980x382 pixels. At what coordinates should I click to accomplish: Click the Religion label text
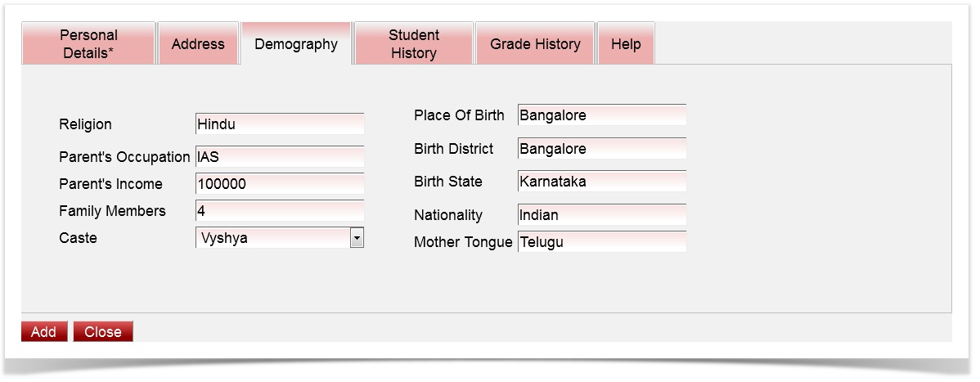(86, 124)
